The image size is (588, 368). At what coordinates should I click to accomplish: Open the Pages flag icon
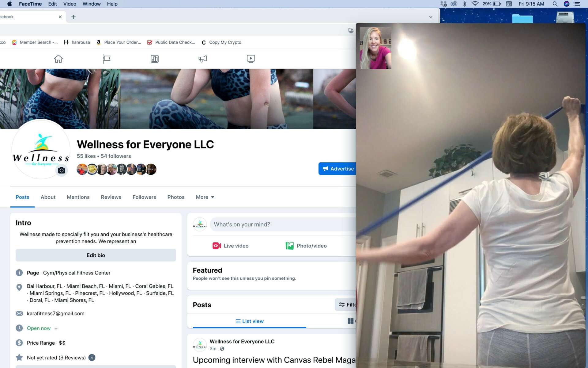(107, 59)
